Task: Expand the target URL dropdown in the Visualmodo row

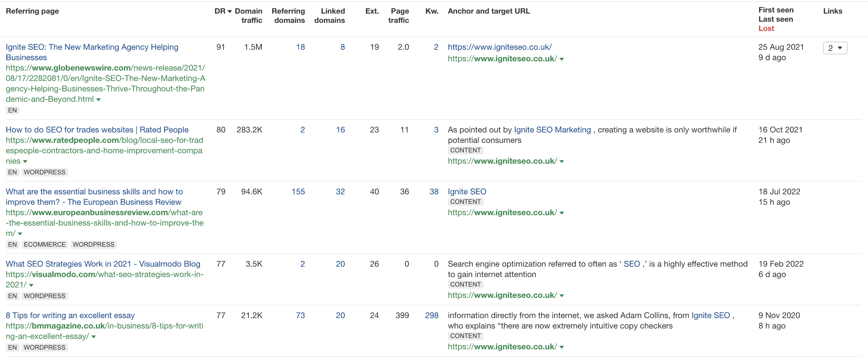Action: (x=562, y=295)
